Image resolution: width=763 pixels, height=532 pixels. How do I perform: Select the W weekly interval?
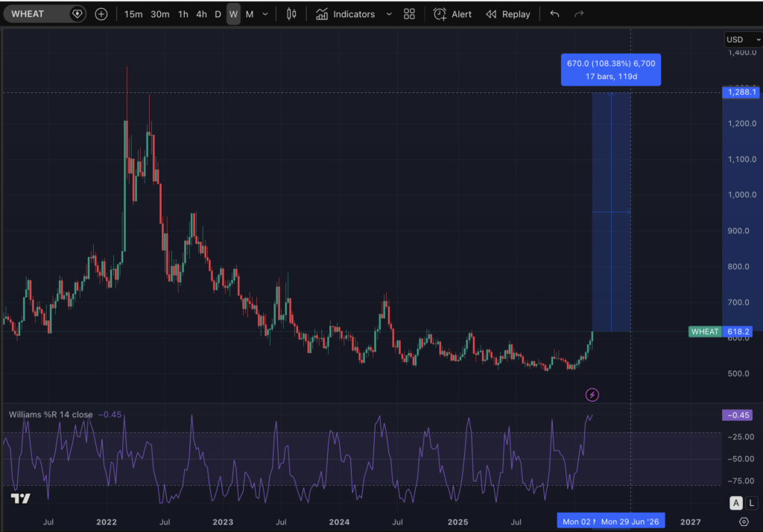click(233, 14)
